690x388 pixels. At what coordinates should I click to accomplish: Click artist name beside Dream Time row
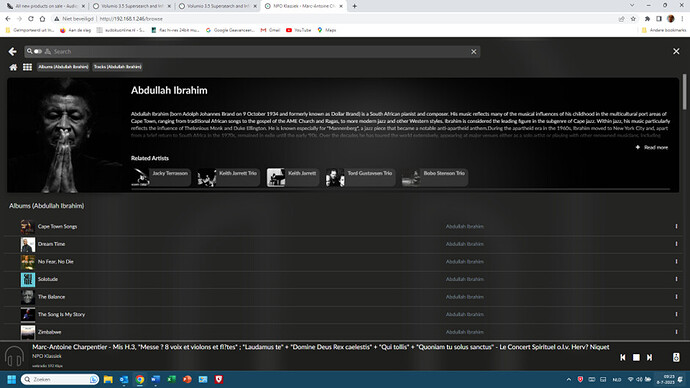click(x=465, y=244)
